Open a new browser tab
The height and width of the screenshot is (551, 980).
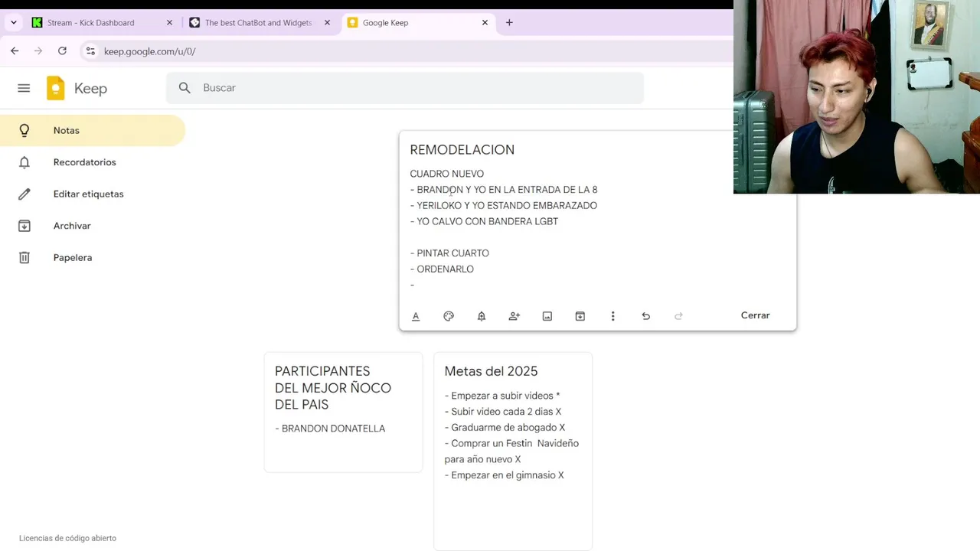click(509, 23)
